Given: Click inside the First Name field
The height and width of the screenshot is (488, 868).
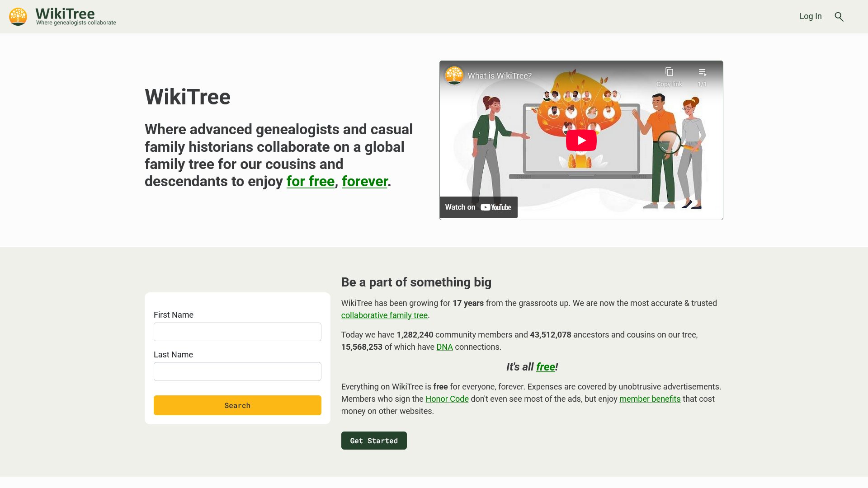Looking at the screenshot, I should (x=237, y=331).
